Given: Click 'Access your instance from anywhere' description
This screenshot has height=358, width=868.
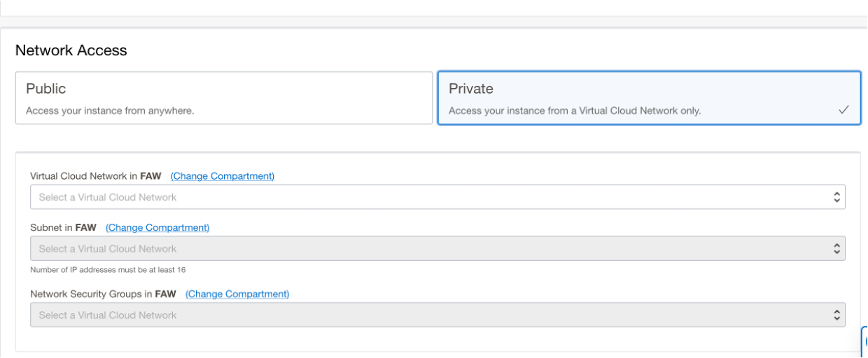Looking at the screenshot, I should (x=110, y=110).
